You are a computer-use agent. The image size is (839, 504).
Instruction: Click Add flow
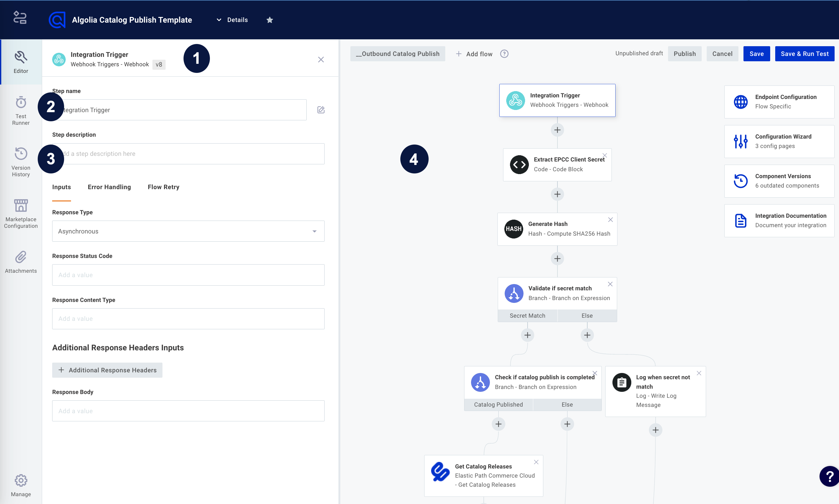[474, 54]
